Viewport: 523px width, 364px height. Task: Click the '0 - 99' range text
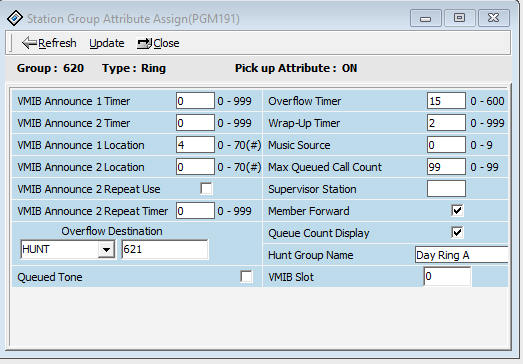(x=484, y=167)
